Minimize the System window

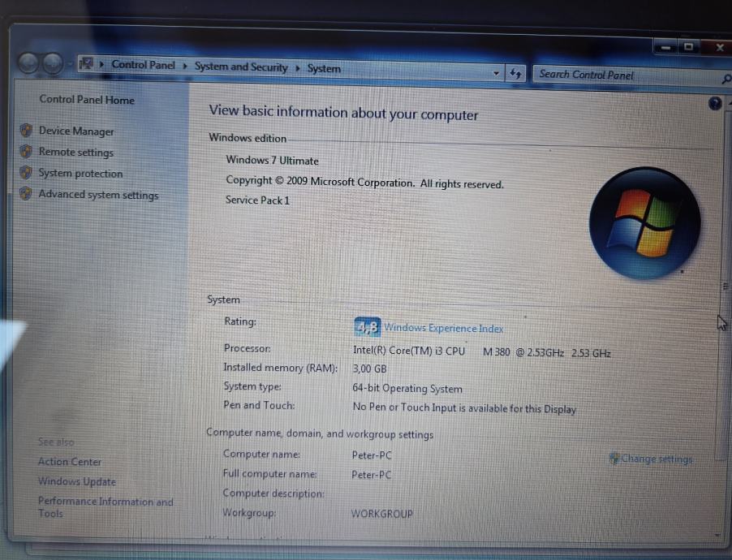665,47
